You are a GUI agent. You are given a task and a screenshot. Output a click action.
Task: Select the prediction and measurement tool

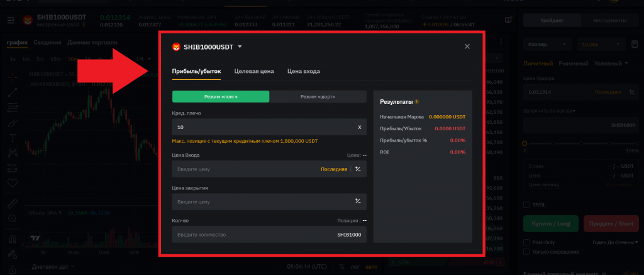[x=13, y=168]
